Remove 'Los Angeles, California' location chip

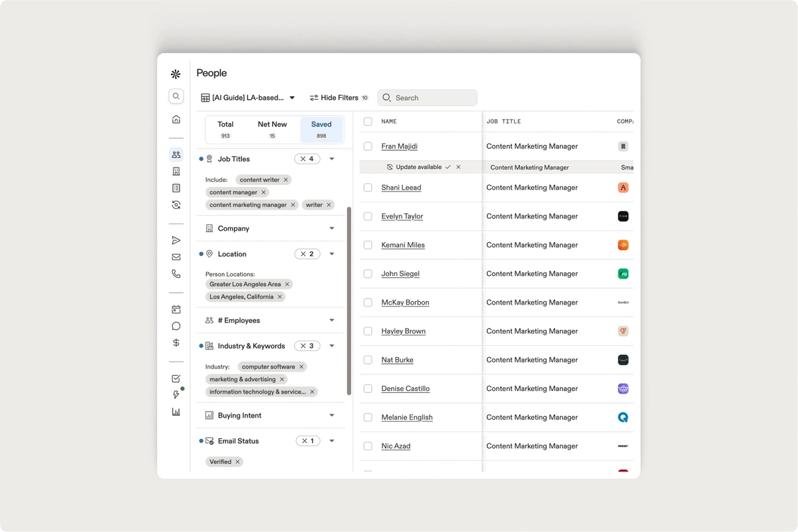280,297
